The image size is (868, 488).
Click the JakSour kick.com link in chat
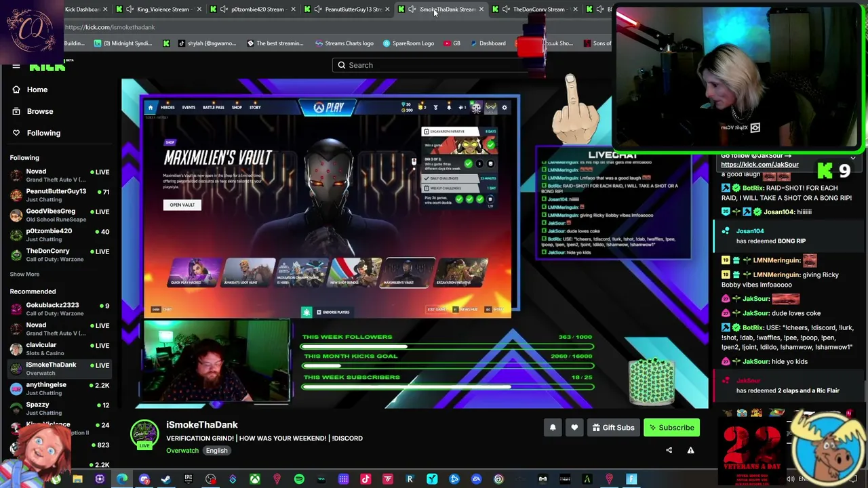(x=759, y=165)
